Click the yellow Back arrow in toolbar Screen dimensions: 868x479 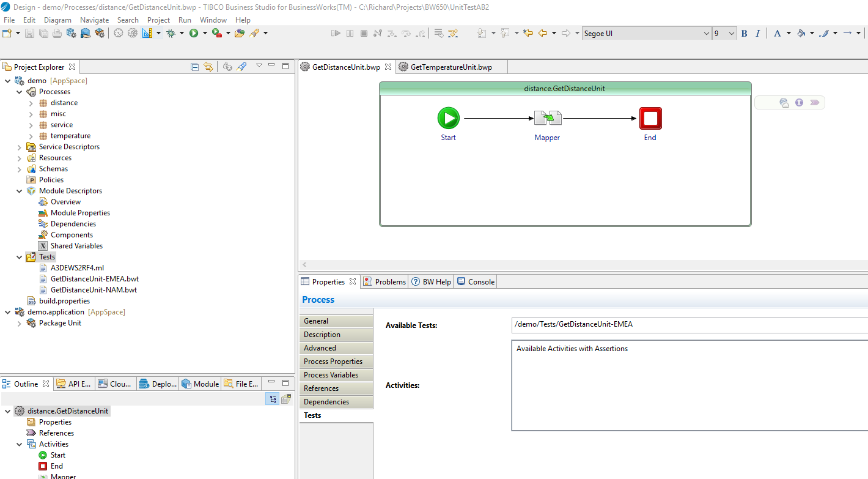point(542,33)
